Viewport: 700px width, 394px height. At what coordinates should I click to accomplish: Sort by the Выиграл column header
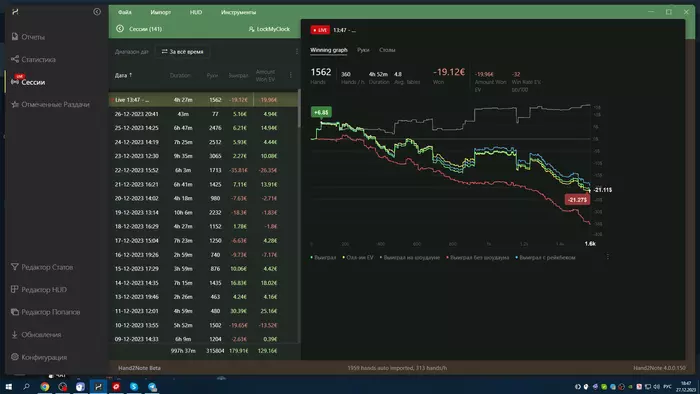238,75
